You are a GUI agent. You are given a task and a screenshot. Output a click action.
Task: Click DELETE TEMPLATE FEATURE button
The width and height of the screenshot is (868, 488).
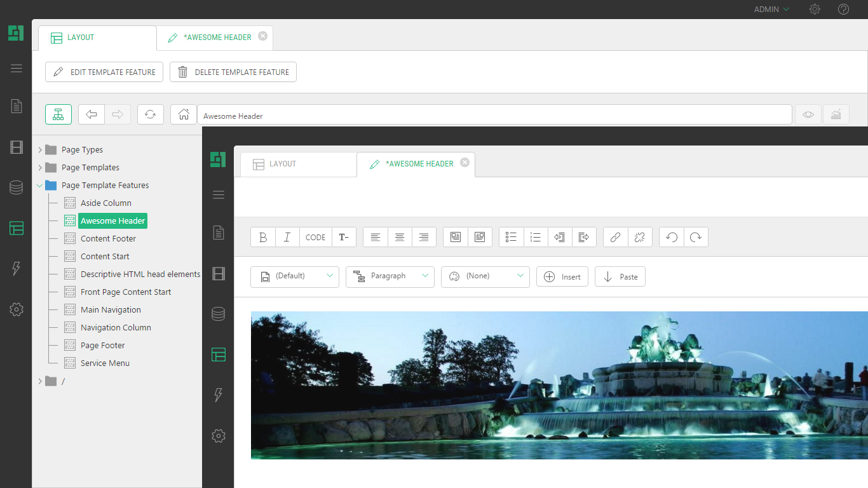point(233,72)
